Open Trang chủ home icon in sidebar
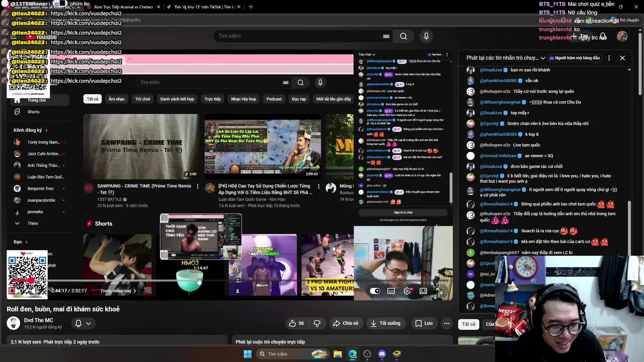 (17, 100)
